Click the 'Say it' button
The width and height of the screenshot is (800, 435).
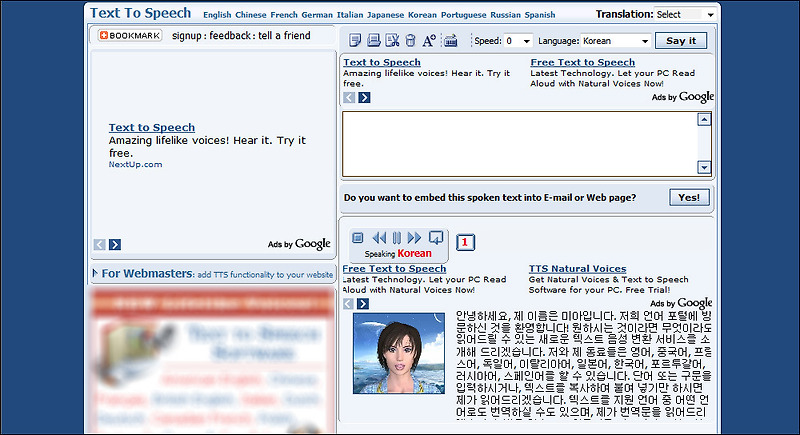(x=681, y=41)
